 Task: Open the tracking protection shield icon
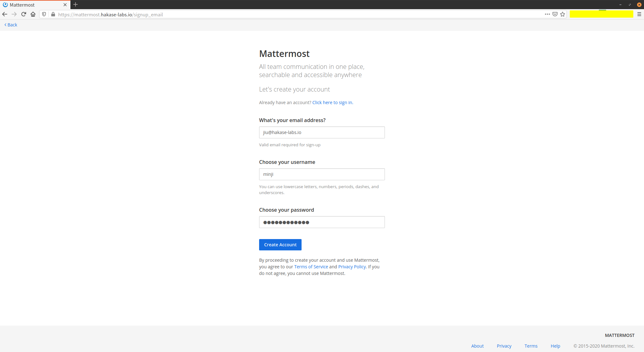[44, 14]
